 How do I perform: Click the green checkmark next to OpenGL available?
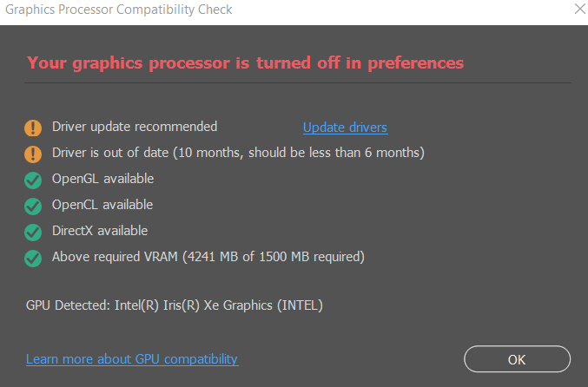point(33,180)
